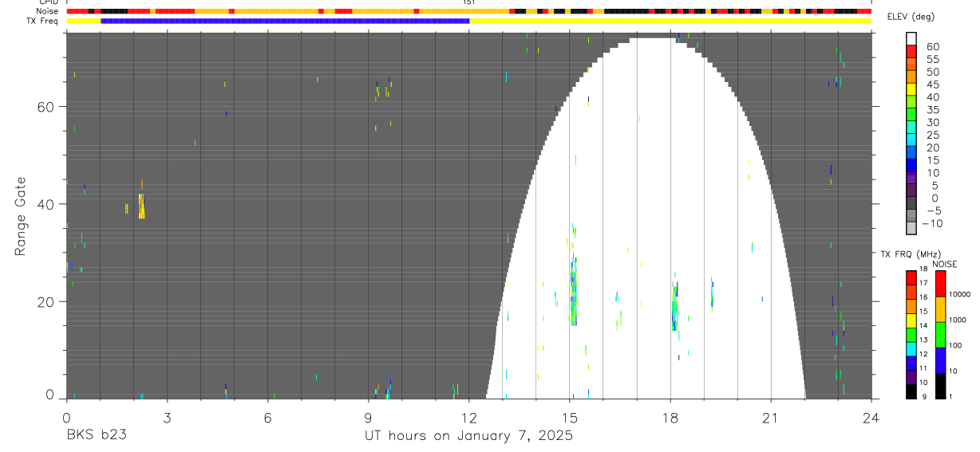Pick blue segment between 10 and 100 on NOISE bar
The width and height of the screenshot is (980, 452).
pyautogui.click(x=940, y=360)
